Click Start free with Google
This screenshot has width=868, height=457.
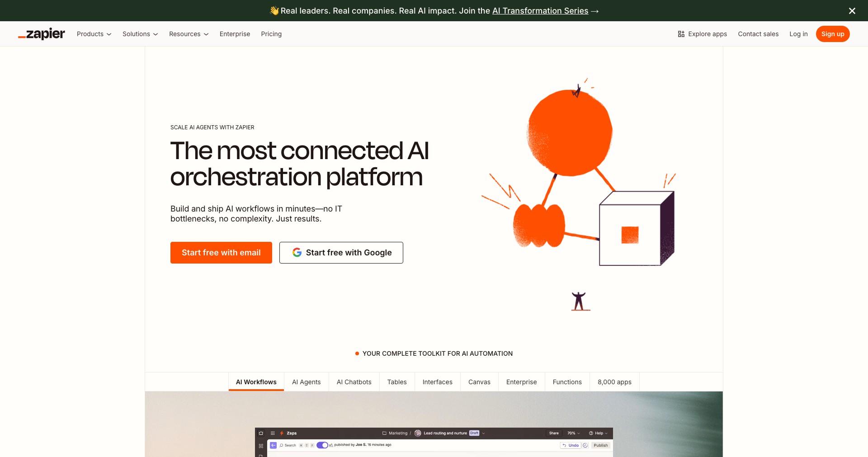point(341,253)
